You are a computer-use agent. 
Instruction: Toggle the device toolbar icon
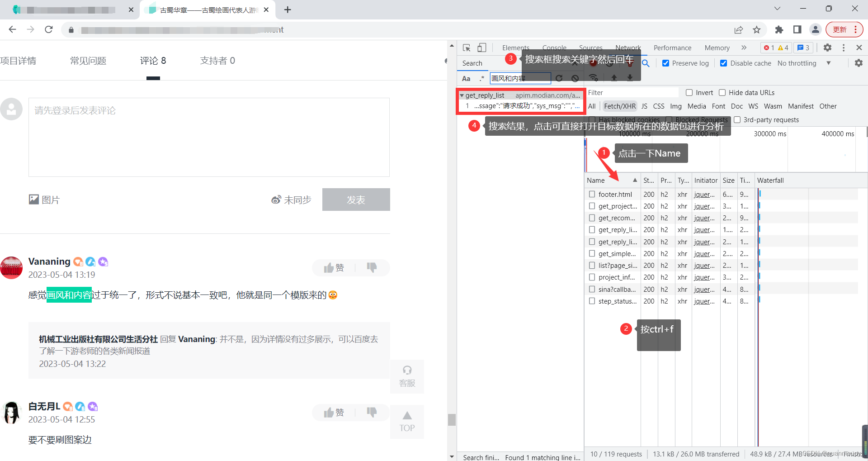point(482,48)
